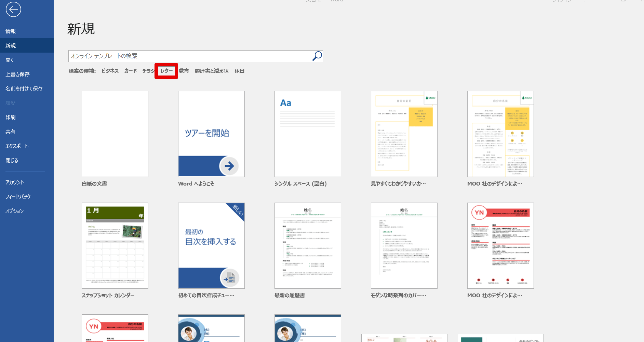Click the arrow icon on Word tour template
The height and width of the screenshot is (342, 644).
(x=229, y=166)
